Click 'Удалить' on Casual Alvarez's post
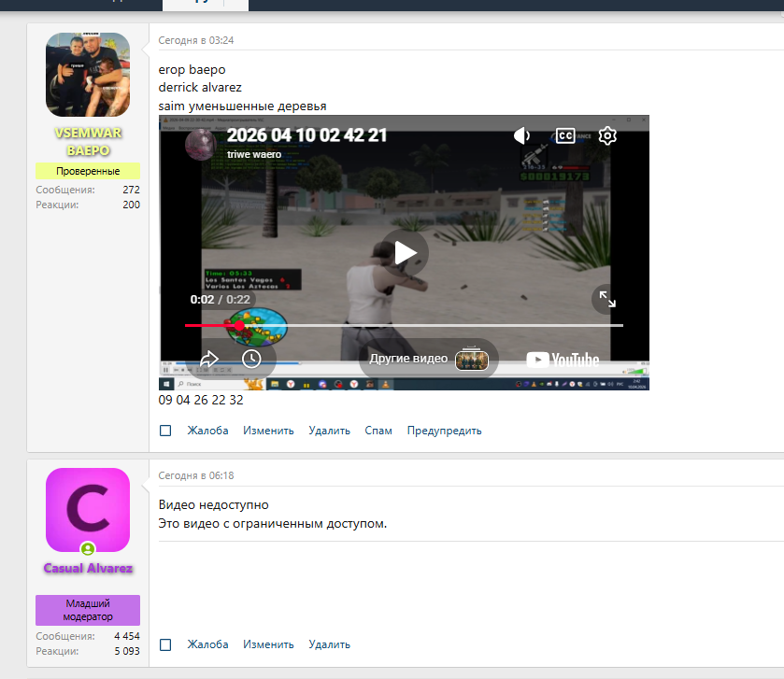 click(330, 644)
